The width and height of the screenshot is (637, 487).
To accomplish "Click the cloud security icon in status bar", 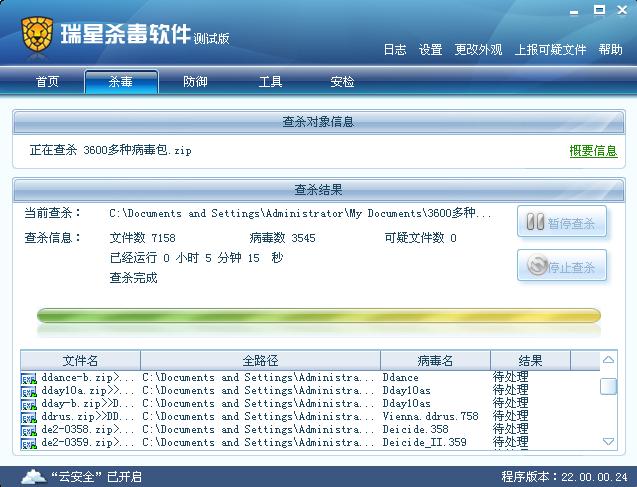I will 34,476.
